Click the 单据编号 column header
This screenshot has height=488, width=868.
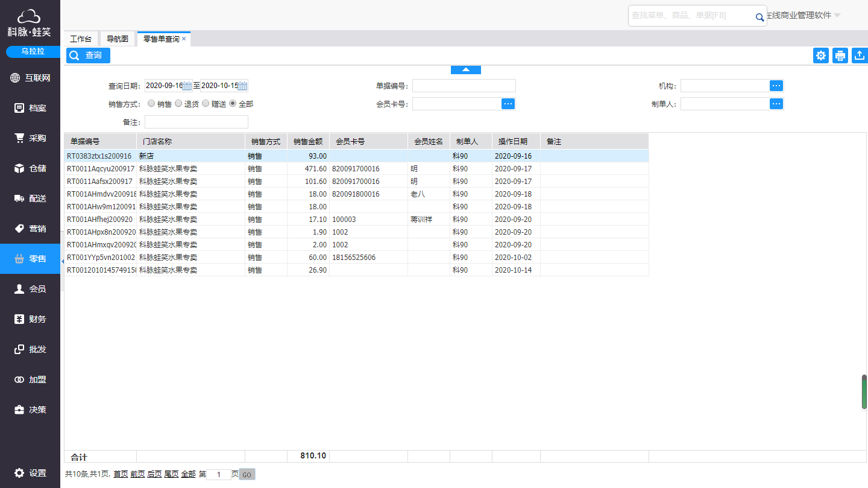[100, 141]
